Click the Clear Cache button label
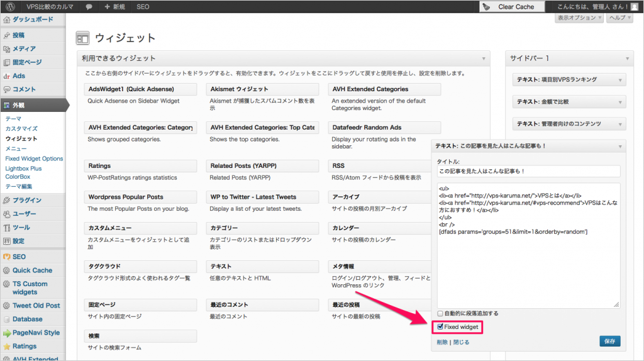The height and width of the screenshot is (361, 644). (x=516, y=6)
